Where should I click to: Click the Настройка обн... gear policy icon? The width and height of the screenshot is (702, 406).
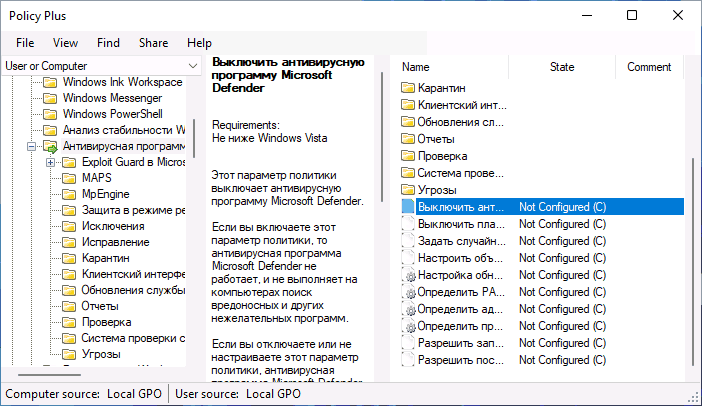tap(409, 275)
